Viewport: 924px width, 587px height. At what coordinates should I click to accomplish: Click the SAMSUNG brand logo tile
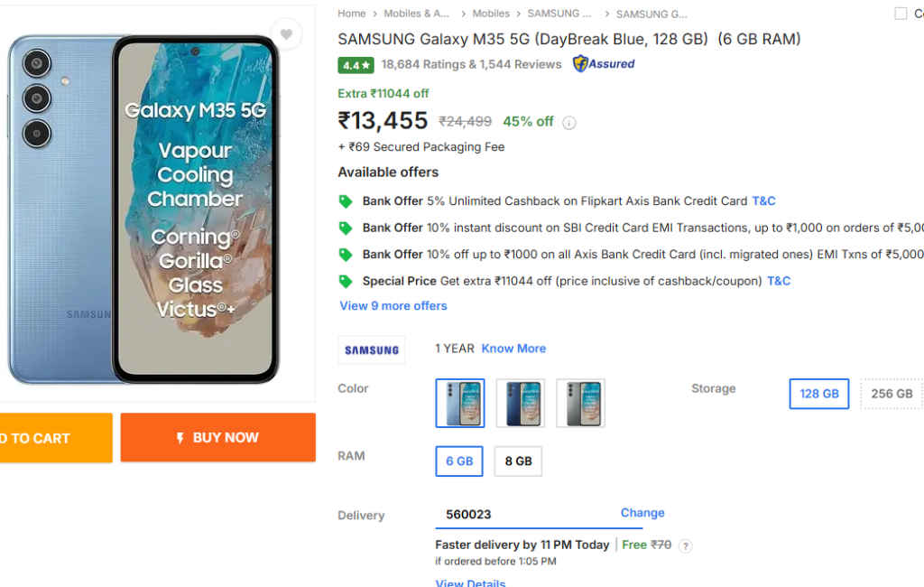click(371, 349)
